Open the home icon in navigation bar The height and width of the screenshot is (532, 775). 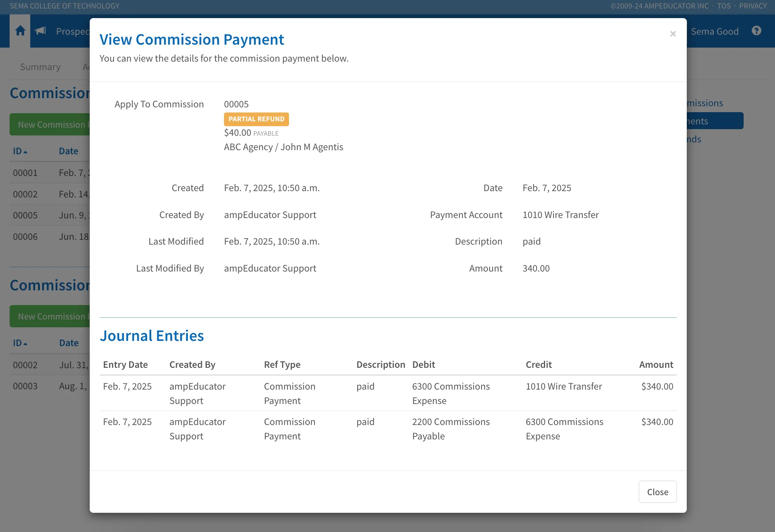click(20, 31)
